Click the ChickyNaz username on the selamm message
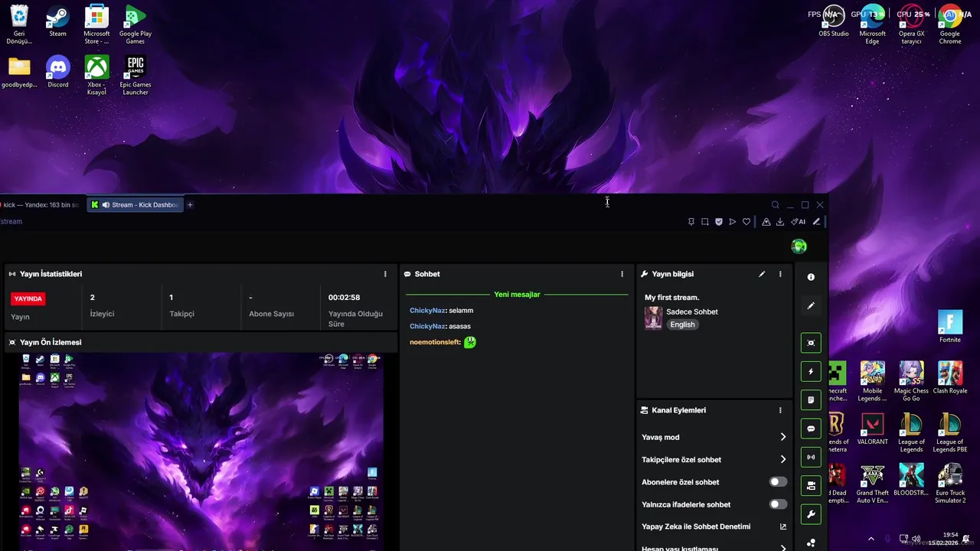 click(427, 311)
